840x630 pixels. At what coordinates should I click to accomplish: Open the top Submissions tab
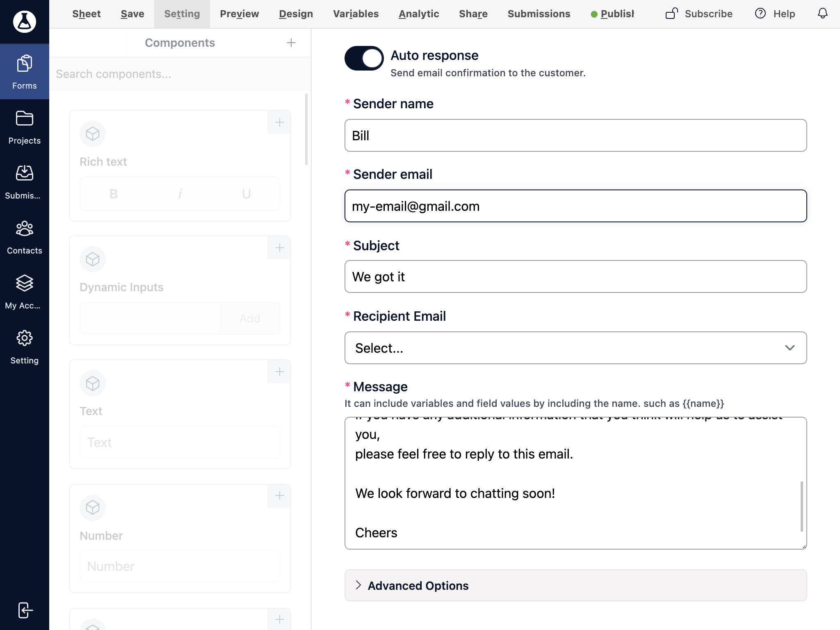(539, 14)
